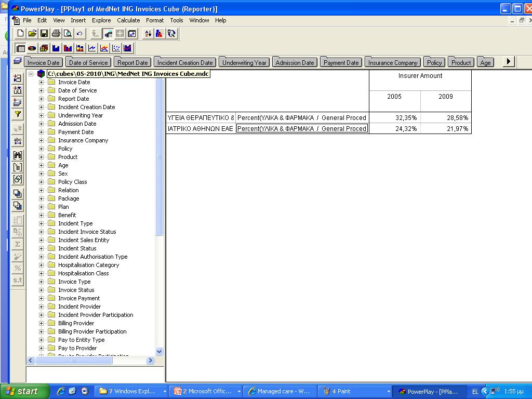Open the Calculate menu
The image size is (532, 399).
[x=128, y=20]
